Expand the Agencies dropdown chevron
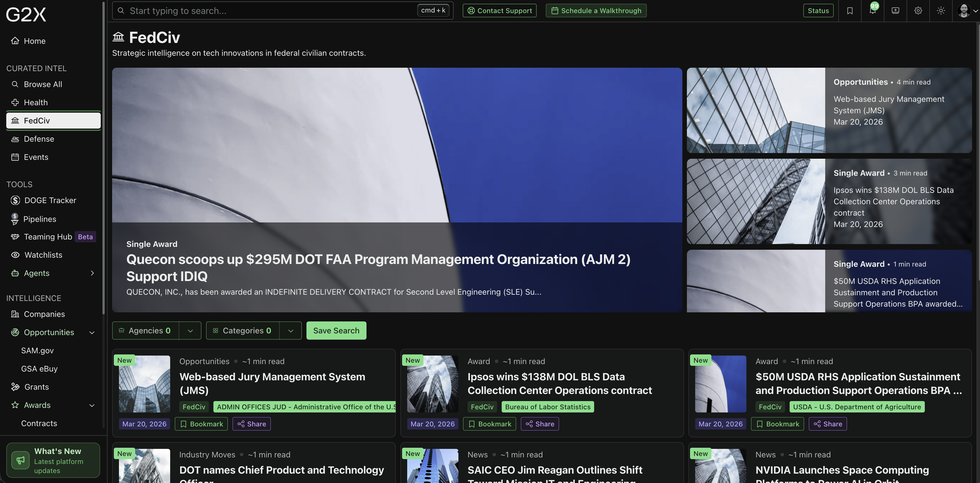Screen dimensions: 980x483 pos(190,331)
